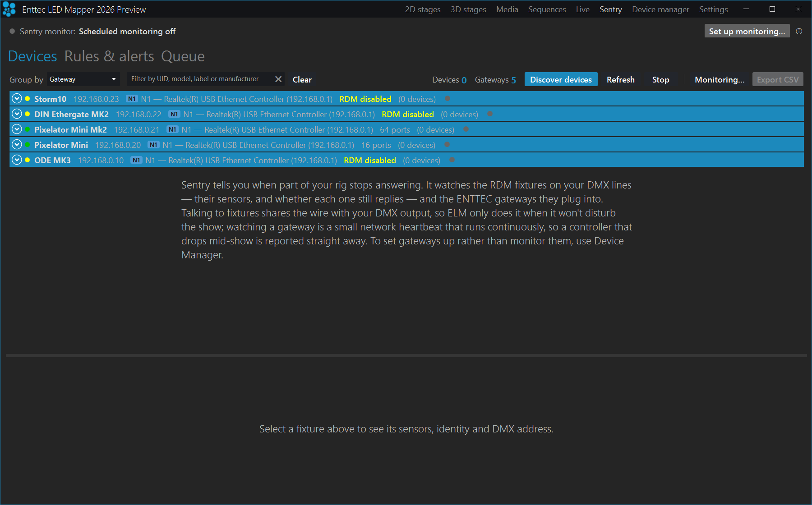Expand the ODE MK3 gateway row
This screenshot has height=505, width=812.
point(17,160)
